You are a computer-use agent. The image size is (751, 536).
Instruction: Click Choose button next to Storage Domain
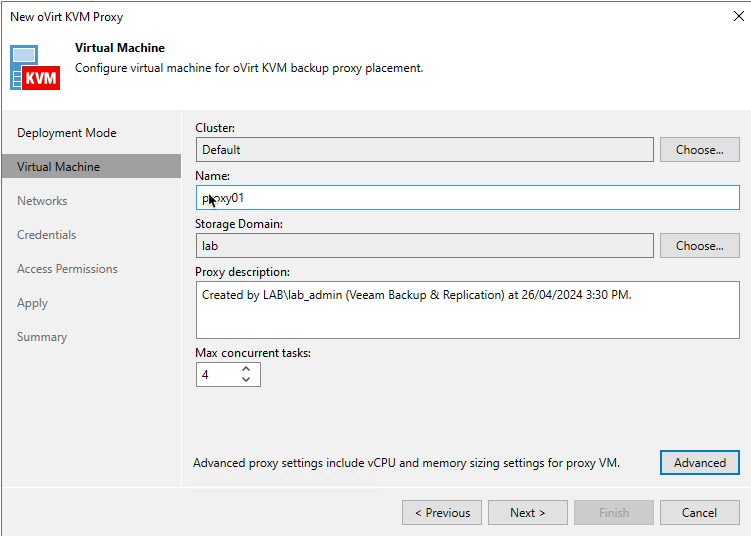tap(699, 246)
